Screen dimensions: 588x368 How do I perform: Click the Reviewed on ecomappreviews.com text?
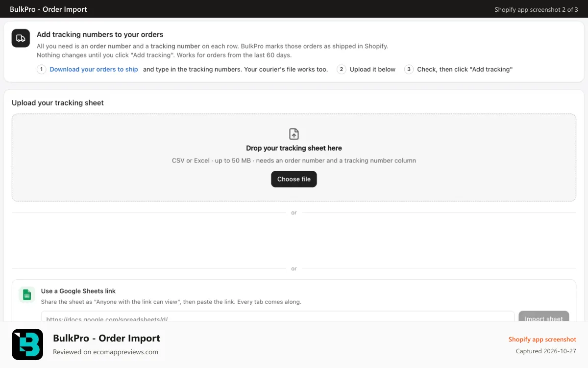click(105, 352)
